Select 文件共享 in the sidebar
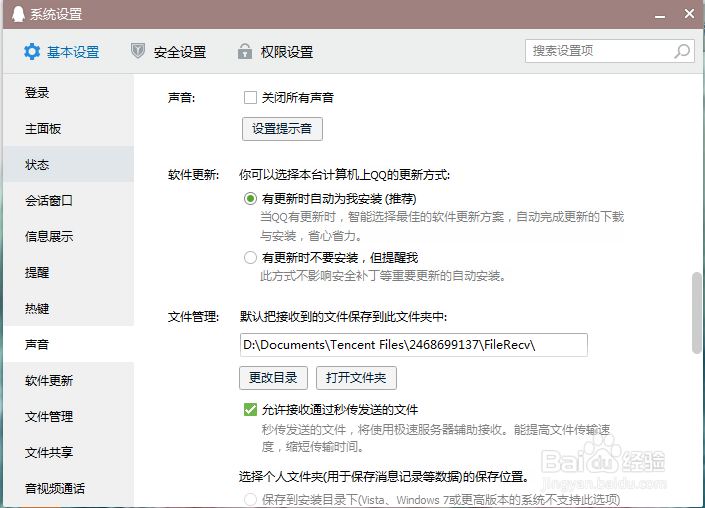 (x=69, y=452)
